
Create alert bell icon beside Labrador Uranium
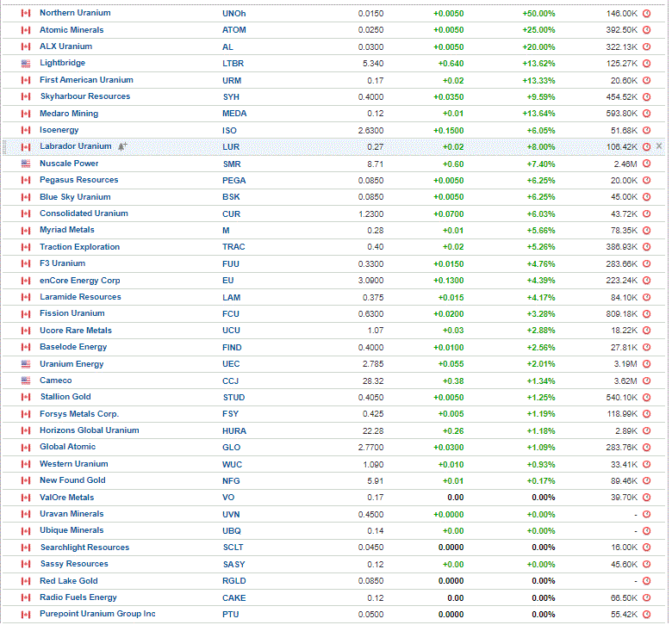click(x=122, y=146)
